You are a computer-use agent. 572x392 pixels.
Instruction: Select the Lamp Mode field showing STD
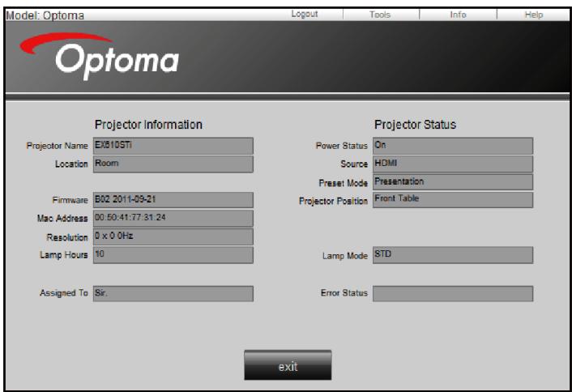click(x=453, y=255)
